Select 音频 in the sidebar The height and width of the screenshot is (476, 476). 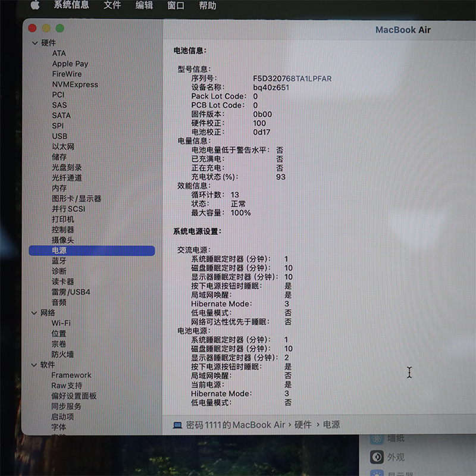coord(59,302)
